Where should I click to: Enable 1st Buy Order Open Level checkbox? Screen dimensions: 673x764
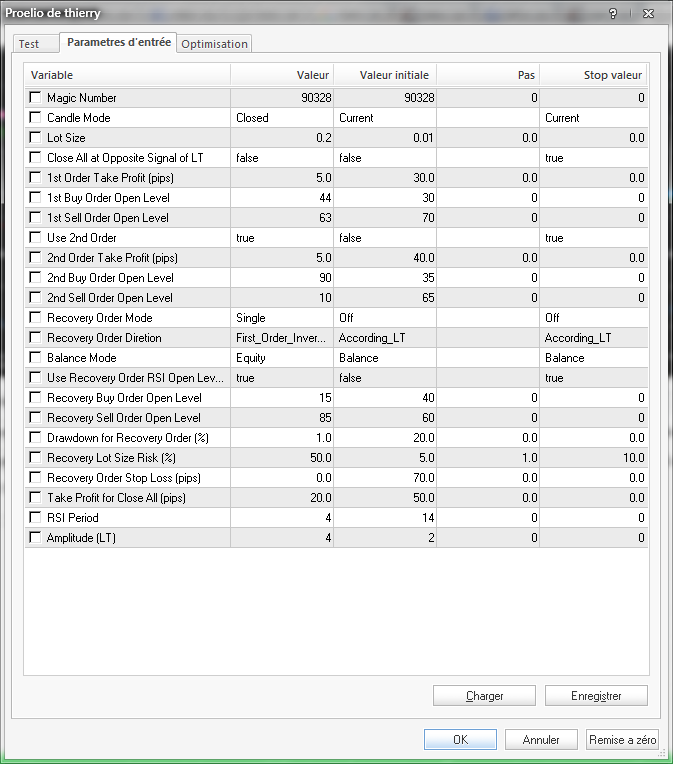(x=35, y=197)
